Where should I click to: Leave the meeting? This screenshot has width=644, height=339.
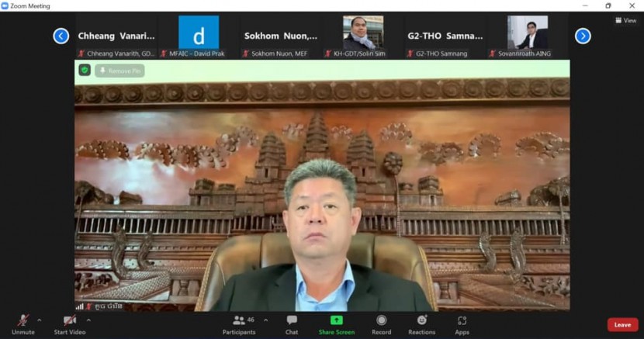pos(622,325)
